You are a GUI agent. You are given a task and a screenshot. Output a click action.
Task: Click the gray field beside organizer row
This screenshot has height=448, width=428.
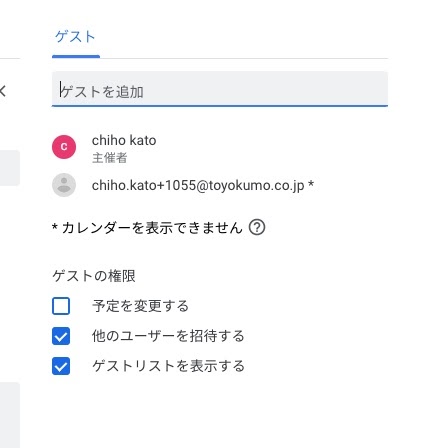coord(10,168)
